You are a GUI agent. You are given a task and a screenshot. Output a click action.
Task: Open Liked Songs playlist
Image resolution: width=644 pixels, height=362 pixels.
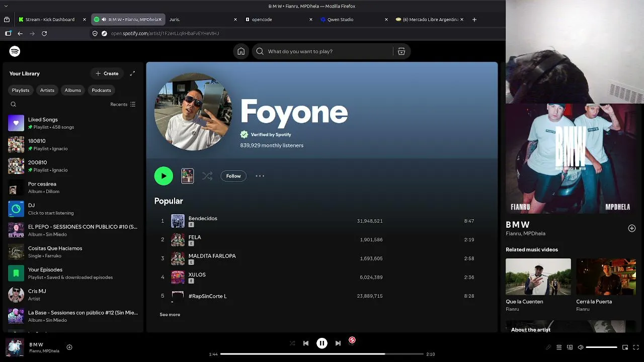coord(73,123)
